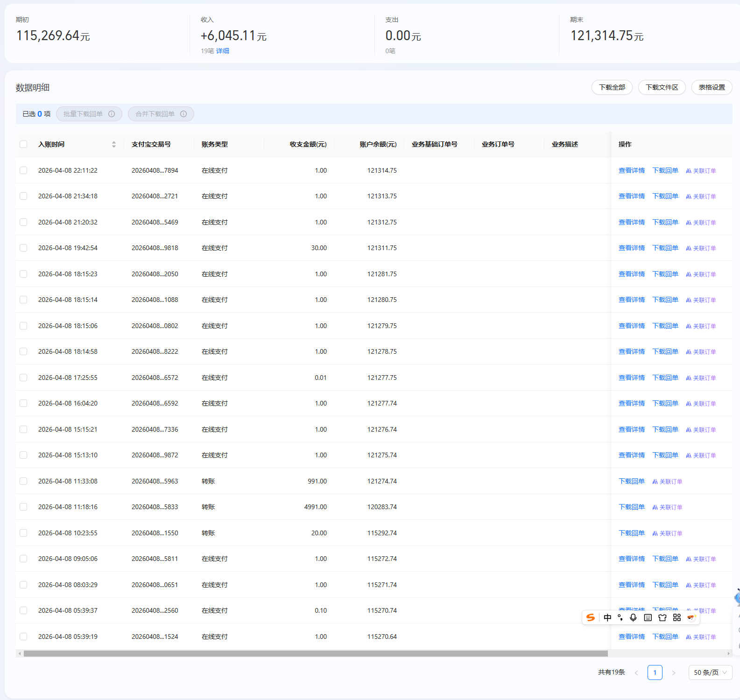This screenshot has height=700, width=740.
Task: Sort by 入账时间 using the sort arrows
Action: 114,144
